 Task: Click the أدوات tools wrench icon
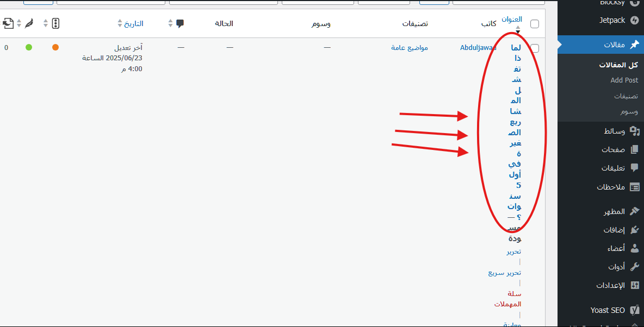pos(634,267)
